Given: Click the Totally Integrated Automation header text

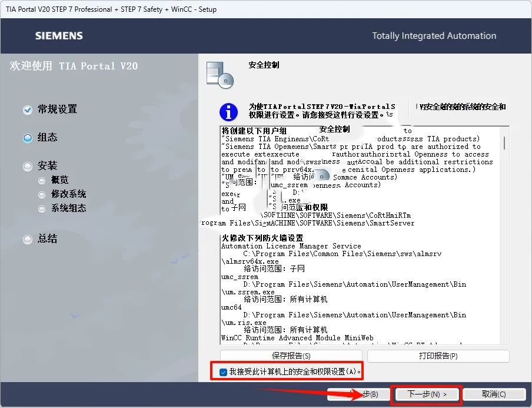Looking at the screenshot, I should tap(434, 36).
